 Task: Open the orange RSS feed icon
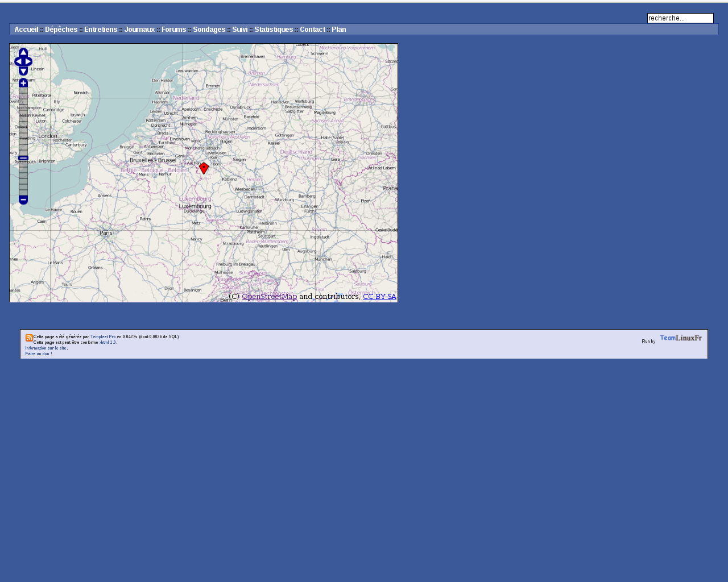(29, 338)
